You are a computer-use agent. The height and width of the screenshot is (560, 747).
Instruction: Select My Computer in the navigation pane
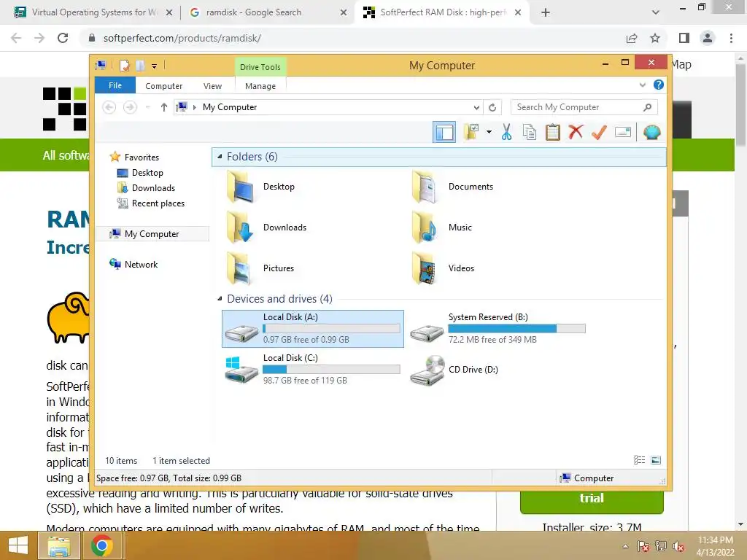152,234
